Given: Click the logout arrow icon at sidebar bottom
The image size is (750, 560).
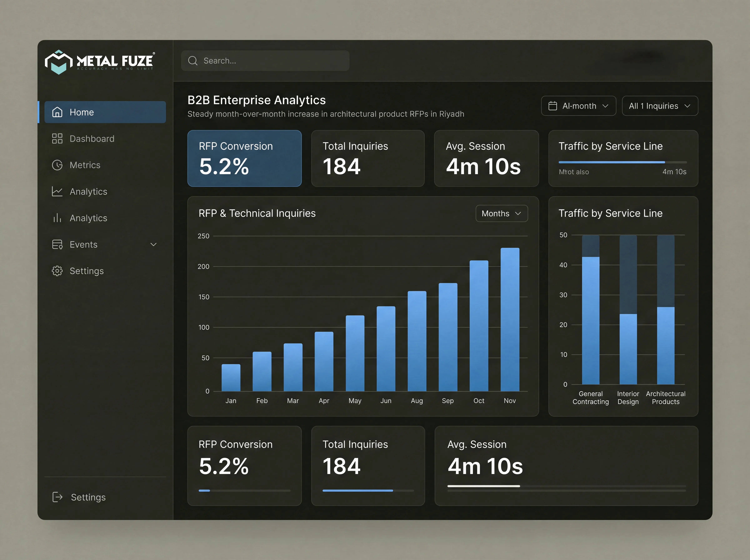Looking at the screenshot, I should coord(58,497).
